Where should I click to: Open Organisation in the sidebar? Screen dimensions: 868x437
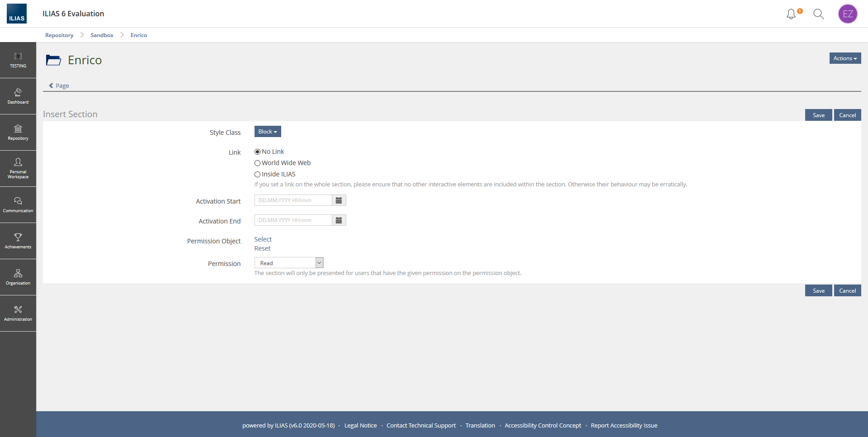coord(18,277)
